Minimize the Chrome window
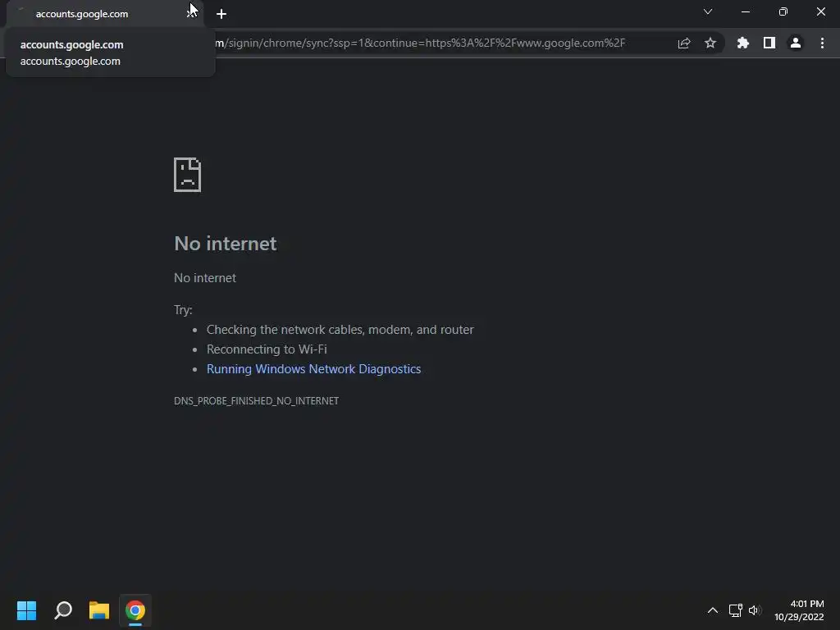Screen dimensions: 840x630 click(745, 11)
